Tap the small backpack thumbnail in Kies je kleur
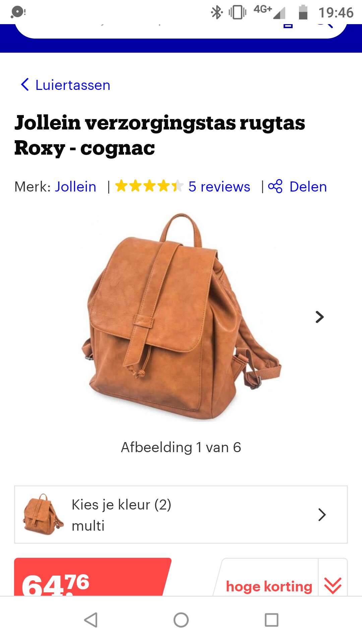Viewport: 362px width, 644px height. tap(43, 514)
